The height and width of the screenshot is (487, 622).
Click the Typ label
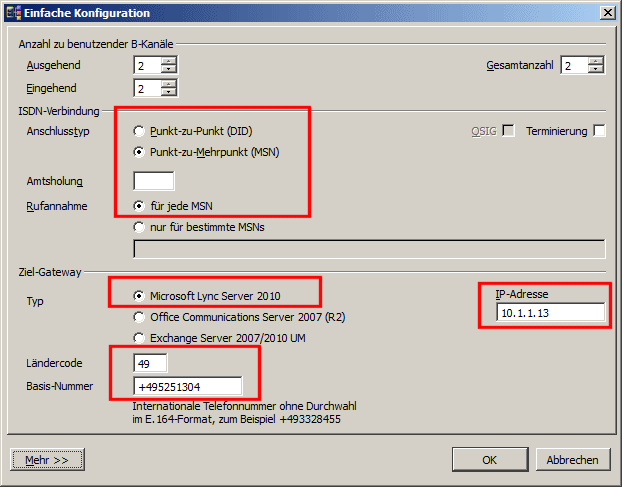[35, 301]
